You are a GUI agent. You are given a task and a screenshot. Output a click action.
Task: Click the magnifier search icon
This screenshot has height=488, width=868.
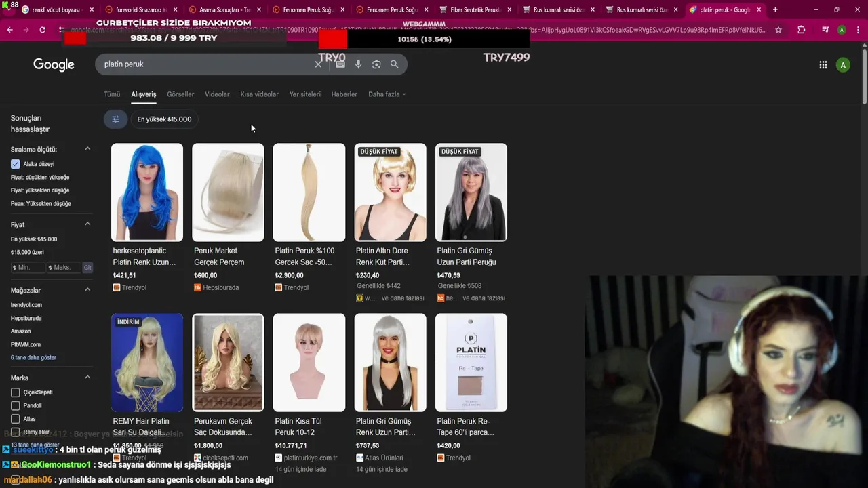[x=394, y=64]
